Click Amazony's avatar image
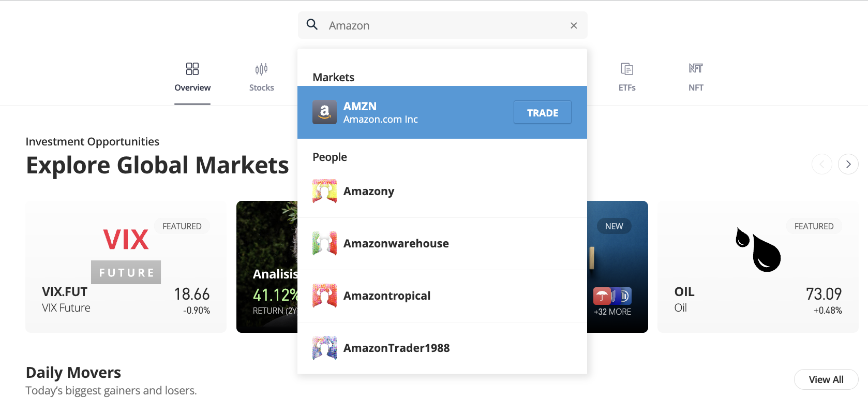868x412 pixels. (x=325, y=192)
